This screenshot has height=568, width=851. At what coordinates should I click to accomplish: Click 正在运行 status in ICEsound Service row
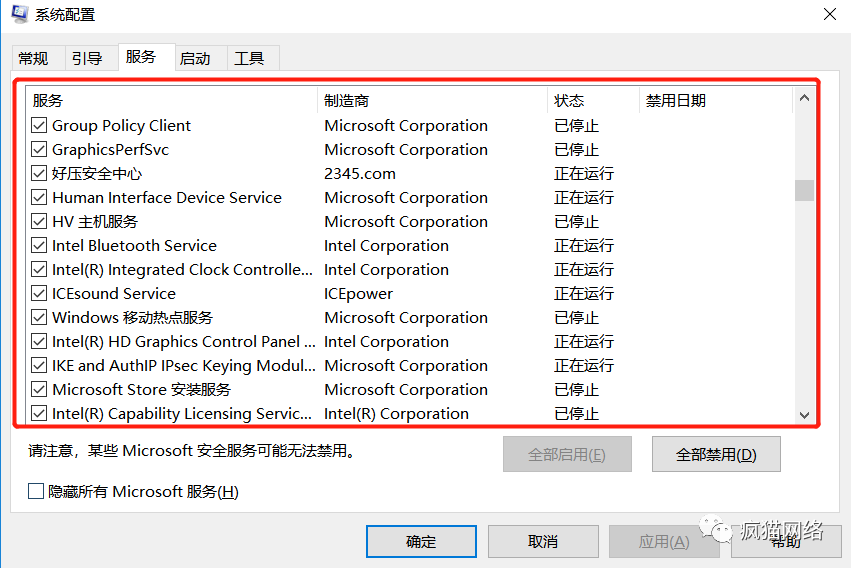pos(584,293)
